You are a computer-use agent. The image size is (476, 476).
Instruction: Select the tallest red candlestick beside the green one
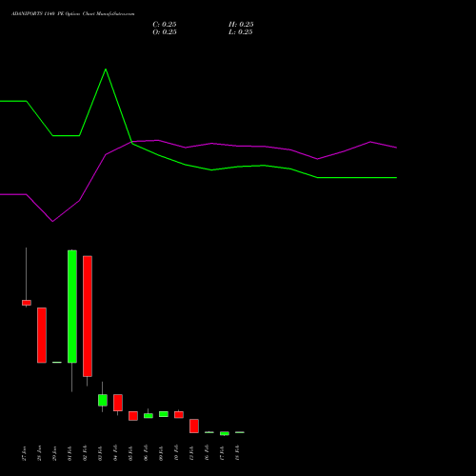88,316
